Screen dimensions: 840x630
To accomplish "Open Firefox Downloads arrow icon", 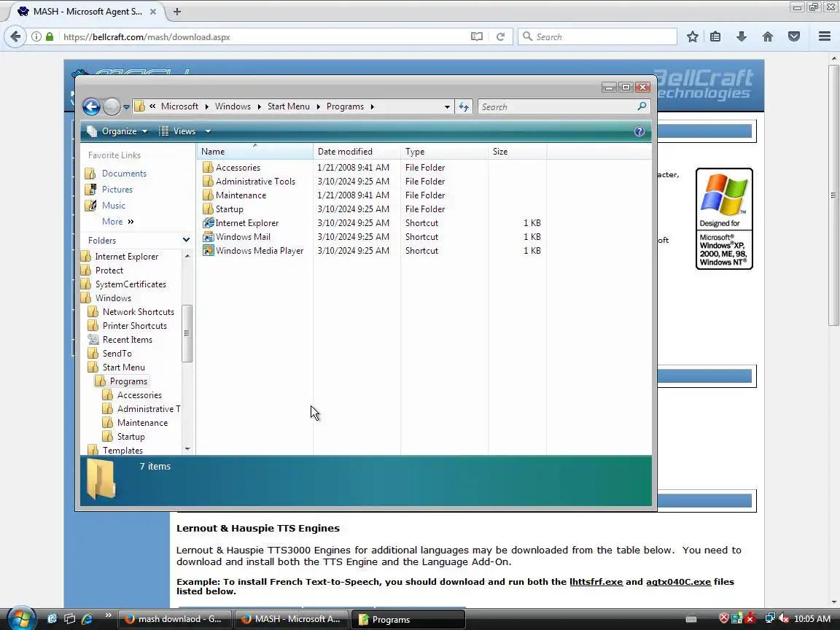I will [x=742, y=37].
